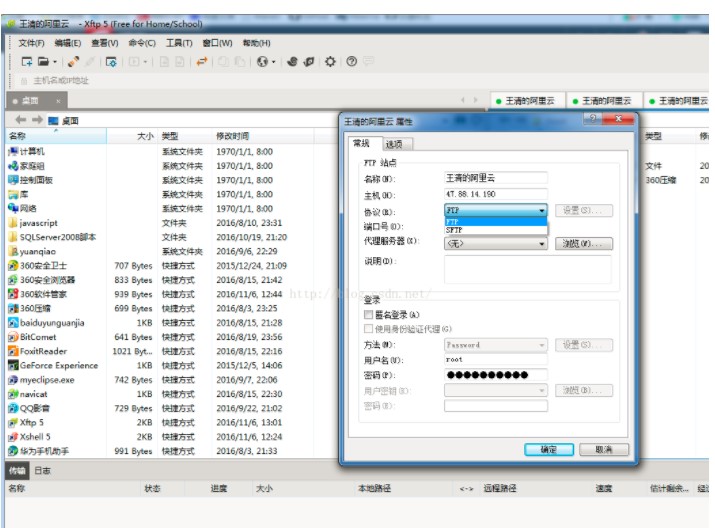This screenshot has height=528, width=715.
Task: Click the 密码(P) masked password field
Action: (496, 375)
